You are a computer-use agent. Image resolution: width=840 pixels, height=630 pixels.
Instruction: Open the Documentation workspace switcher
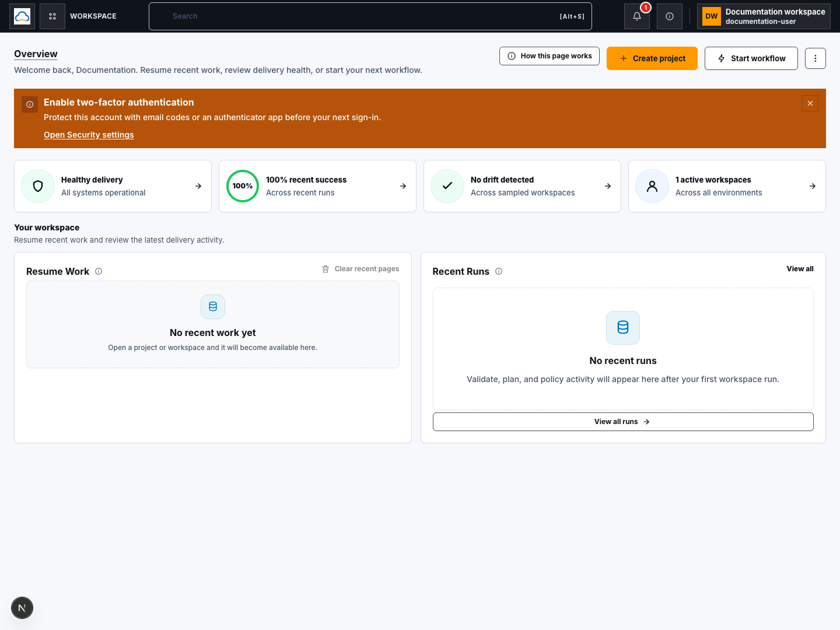pyautogui.click(x=764, y=16)
